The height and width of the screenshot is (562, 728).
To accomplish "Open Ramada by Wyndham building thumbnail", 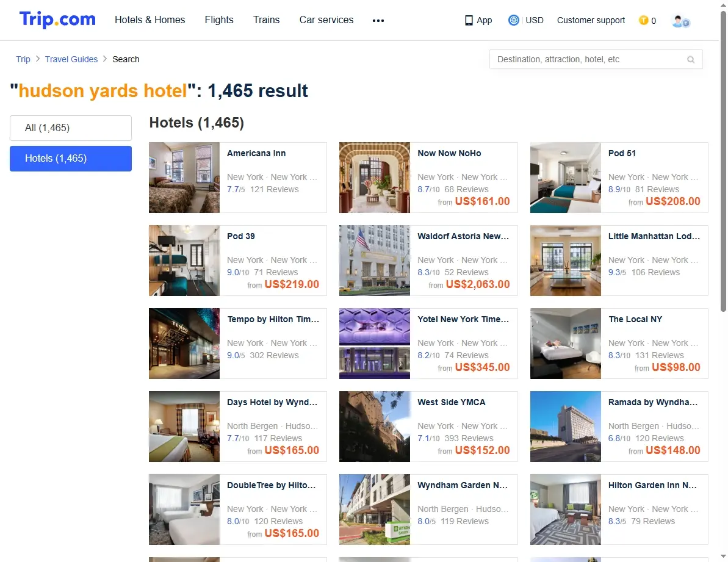I will point(566,427).
